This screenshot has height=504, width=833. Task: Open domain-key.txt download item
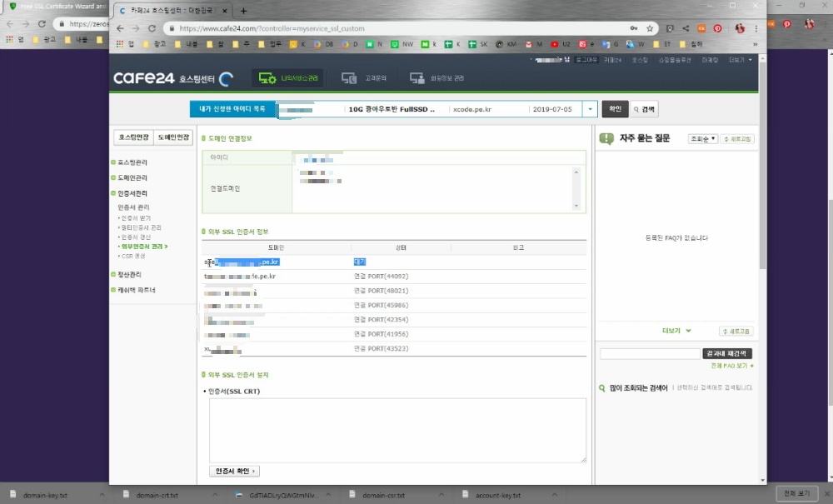click(45, 495)
